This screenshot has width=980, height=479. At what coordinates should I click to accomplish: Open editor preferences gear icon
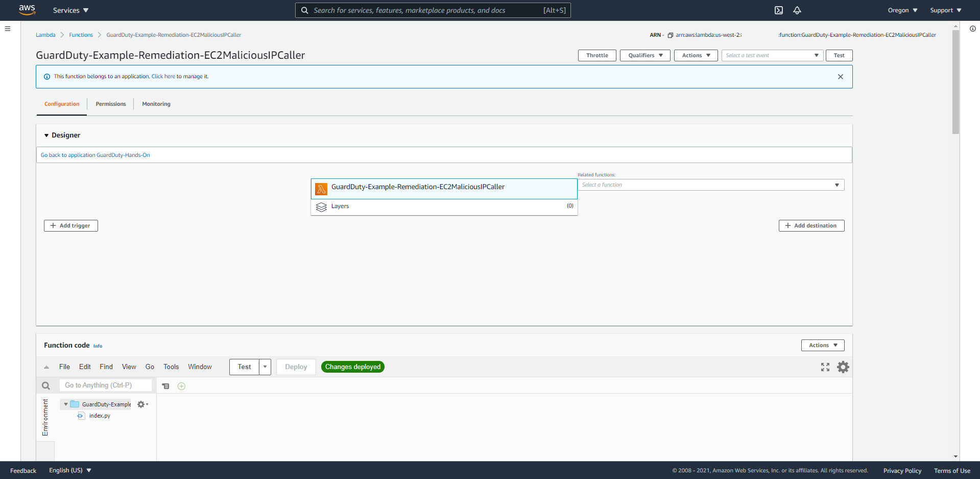(x=843, y=367)
